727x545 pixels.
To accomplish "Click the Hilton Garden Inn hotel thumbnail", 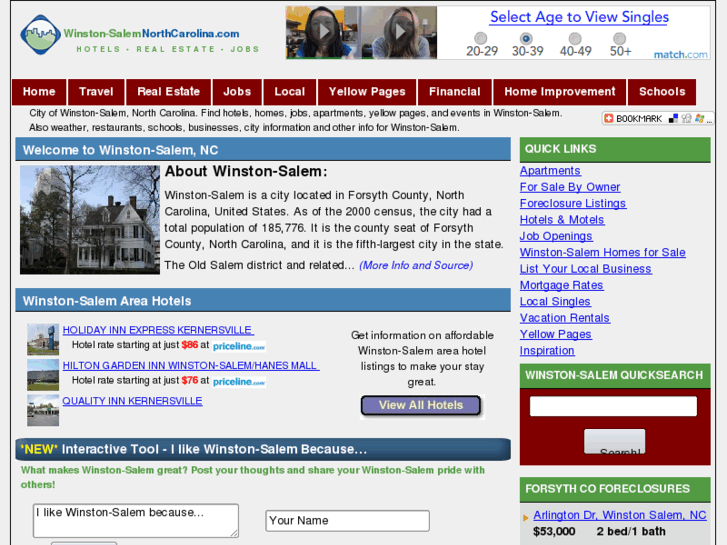I will coord(43,375).
